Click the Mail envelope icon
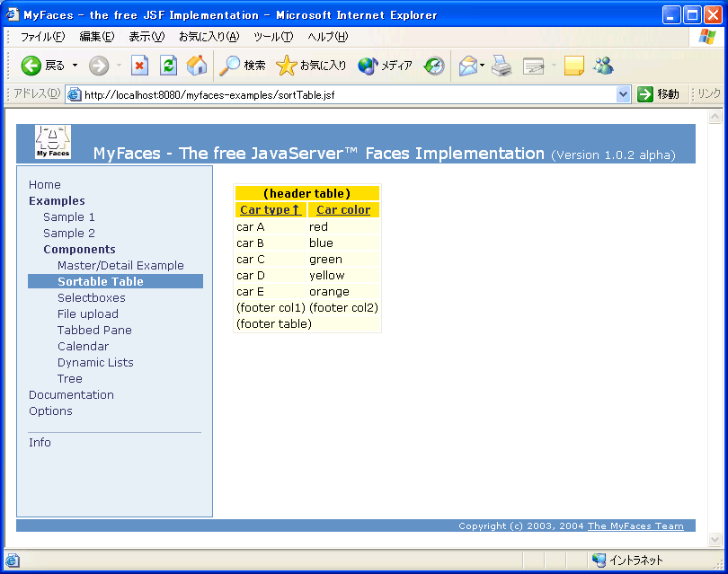This screenshot has height=574, width=728. (x=467, y=66)
